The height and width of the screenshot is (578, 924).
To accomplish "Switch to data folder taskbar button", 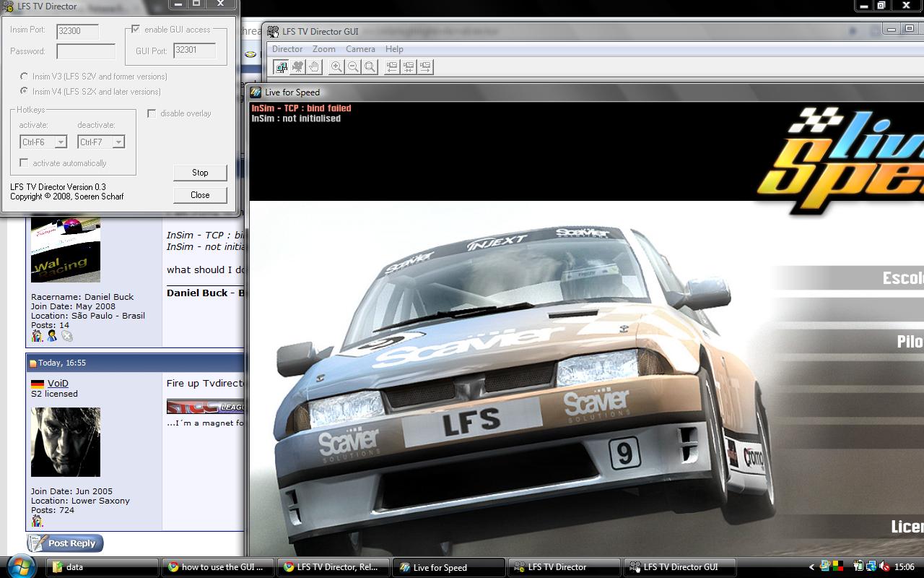I will point(104,567).
